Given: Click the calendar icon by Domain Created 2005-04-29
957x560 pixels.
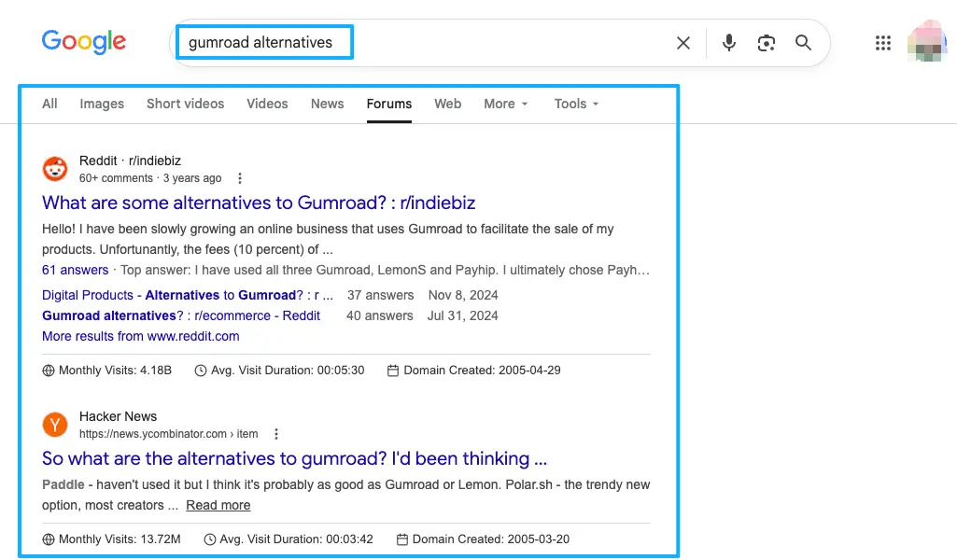Looking at the screenshot, I should click(393, 371).
